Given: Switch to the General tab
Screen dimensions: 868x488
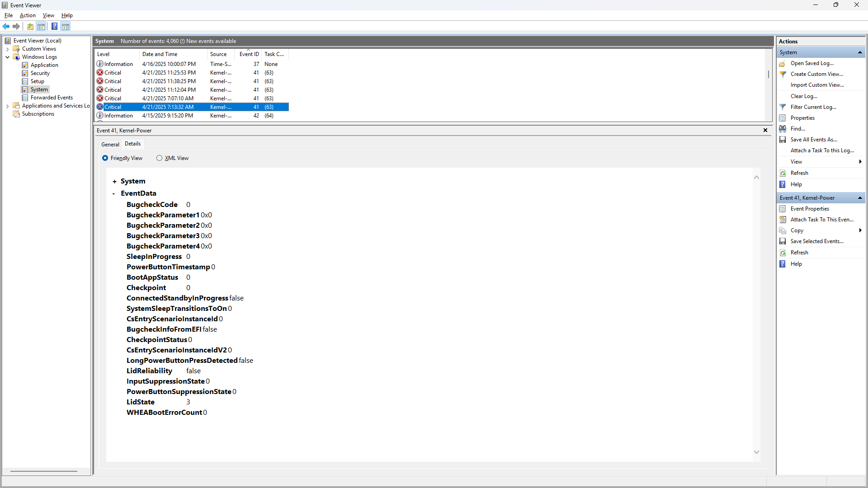Looking at the screenshot, I should coord(110,145).
